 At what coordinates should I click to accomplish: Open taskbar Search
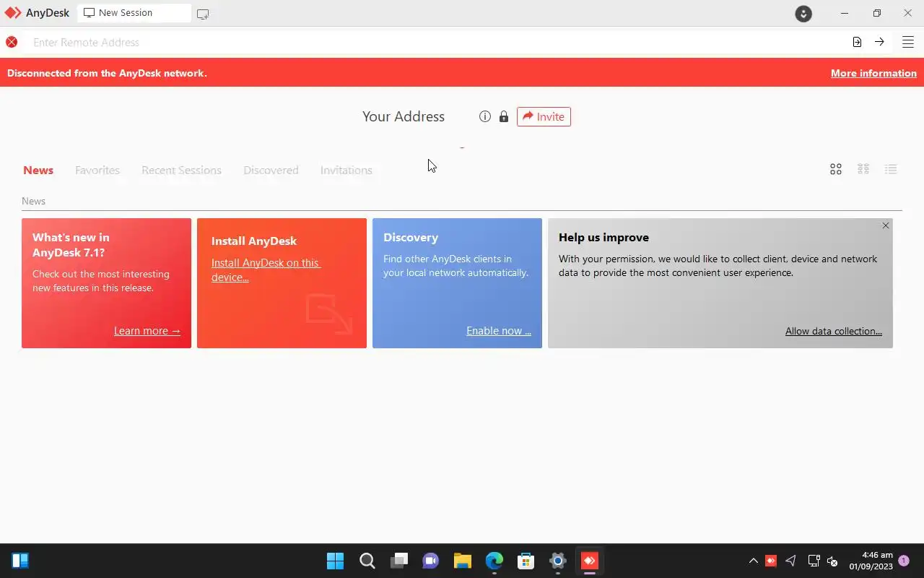pos(367,561)
